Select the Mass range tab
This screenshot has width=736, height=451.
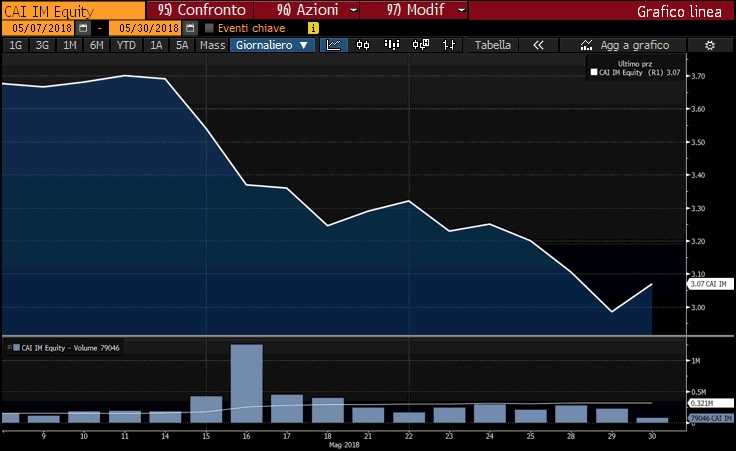[213, 45]
